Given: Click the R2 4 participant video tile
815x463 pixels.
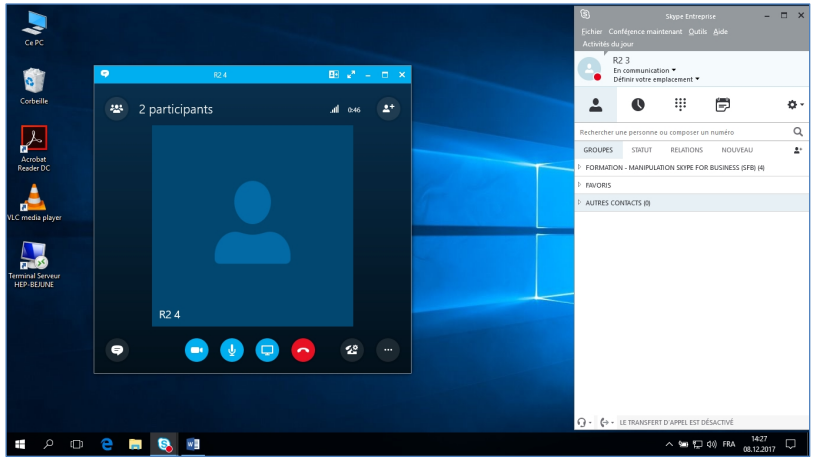Looking at the screenshot, I should [x=252, y=226].
